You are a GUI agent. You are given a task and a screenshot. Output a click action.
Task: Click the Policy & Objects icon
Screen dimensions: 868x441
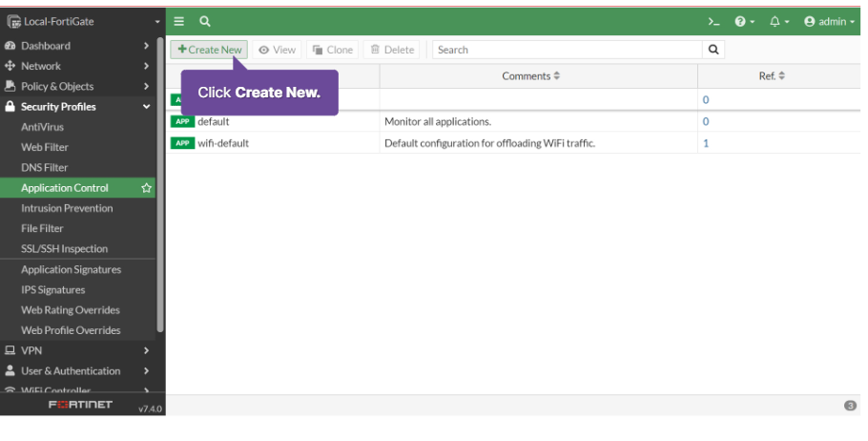[10, 86]
